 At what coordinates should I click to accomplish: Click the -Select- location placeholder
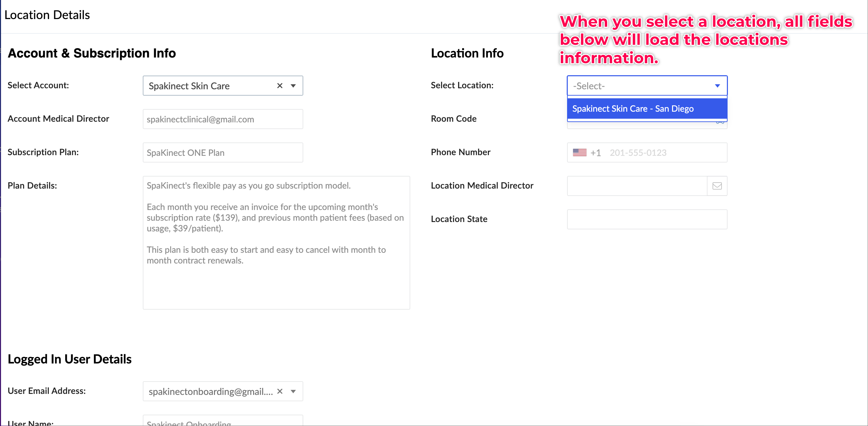[589, 86]
